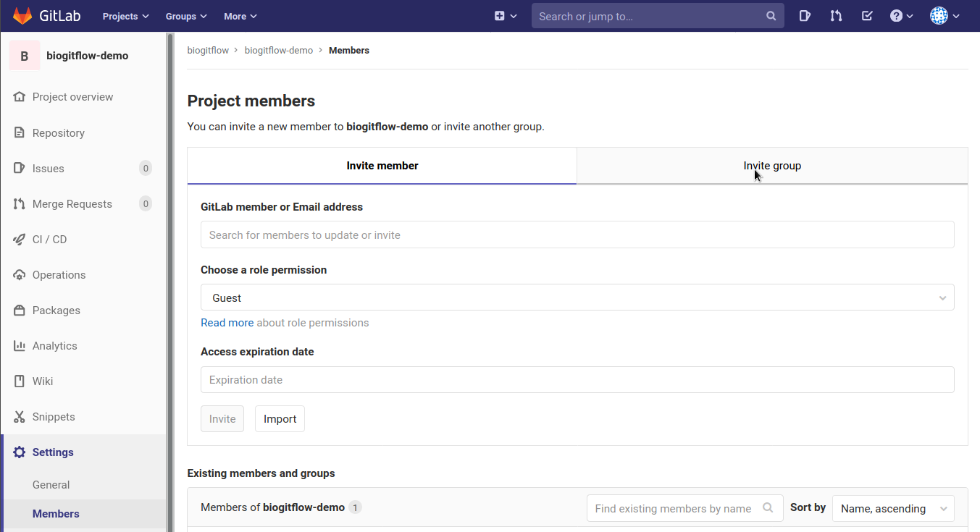Focus the Find existing members by name field
The width and height of the screenshot is (980, 532).
click(x=684, y=508)
